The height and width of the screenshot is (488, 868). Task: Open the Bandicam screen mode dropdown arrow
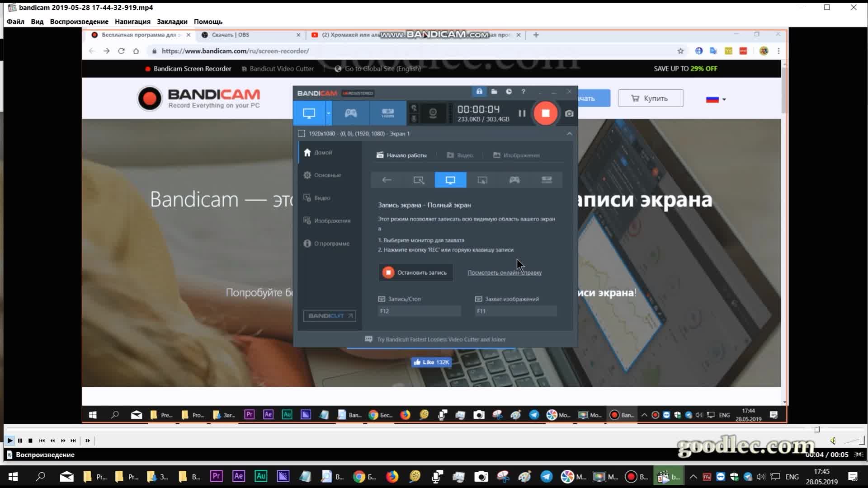329,113
